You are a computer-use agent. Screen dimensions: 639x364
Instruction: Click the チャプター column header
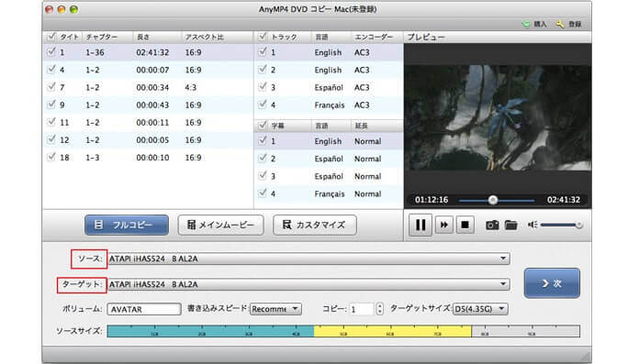107,37
